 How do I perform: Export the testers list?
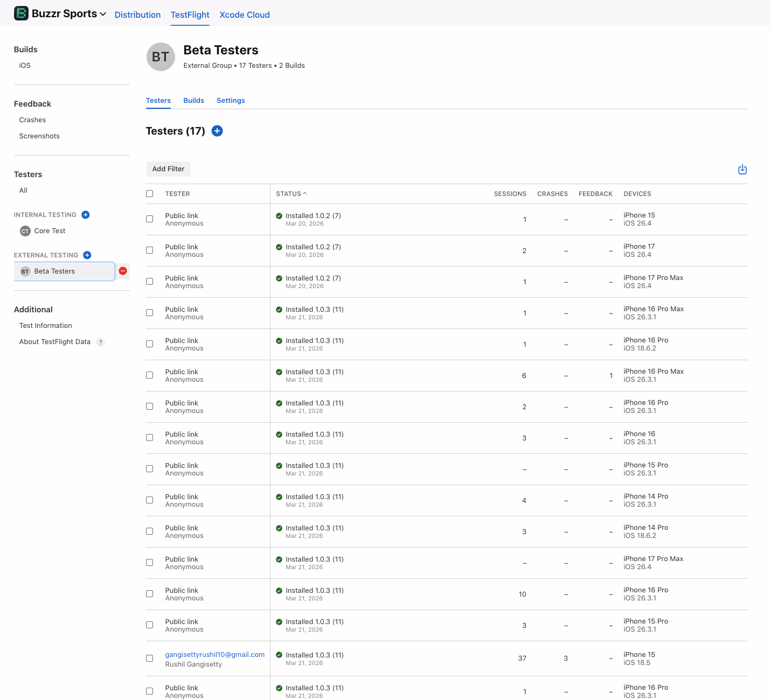pyautogui.click(x=742, y=169)
